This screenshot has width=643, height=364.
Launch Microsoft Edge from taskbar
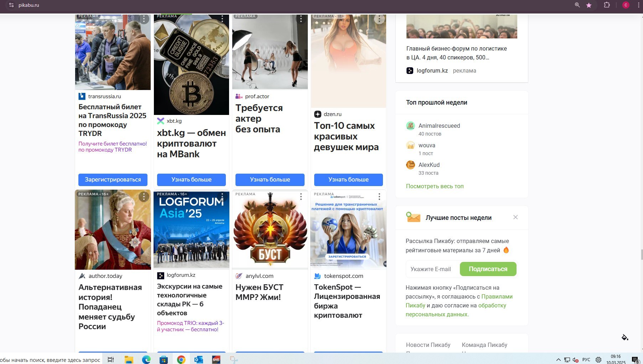tap(146, 359)
